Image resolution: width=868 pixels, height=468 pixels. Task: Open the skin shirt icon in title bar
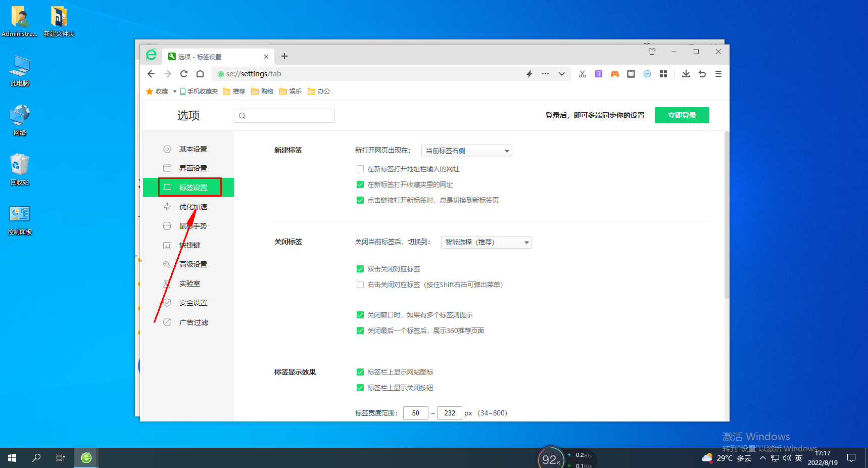pyautogui.click(x=652, y=52)
